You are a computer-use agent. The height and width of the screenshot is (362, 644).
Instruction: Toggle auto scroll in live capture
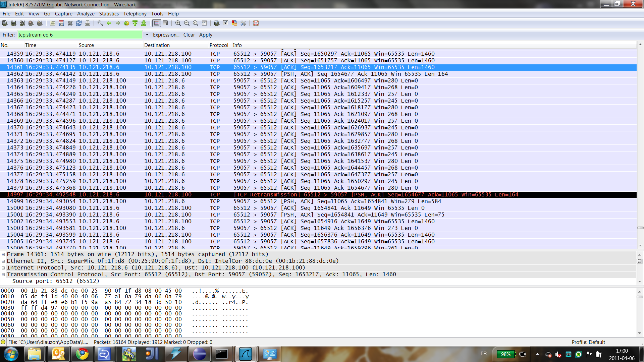[165, 23]
